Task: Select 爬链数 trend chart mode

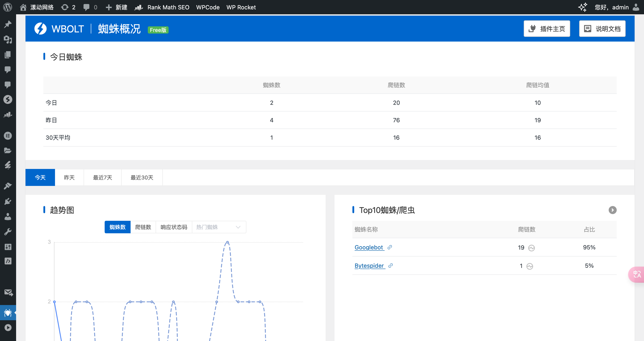Action: [x=143, y=227]
